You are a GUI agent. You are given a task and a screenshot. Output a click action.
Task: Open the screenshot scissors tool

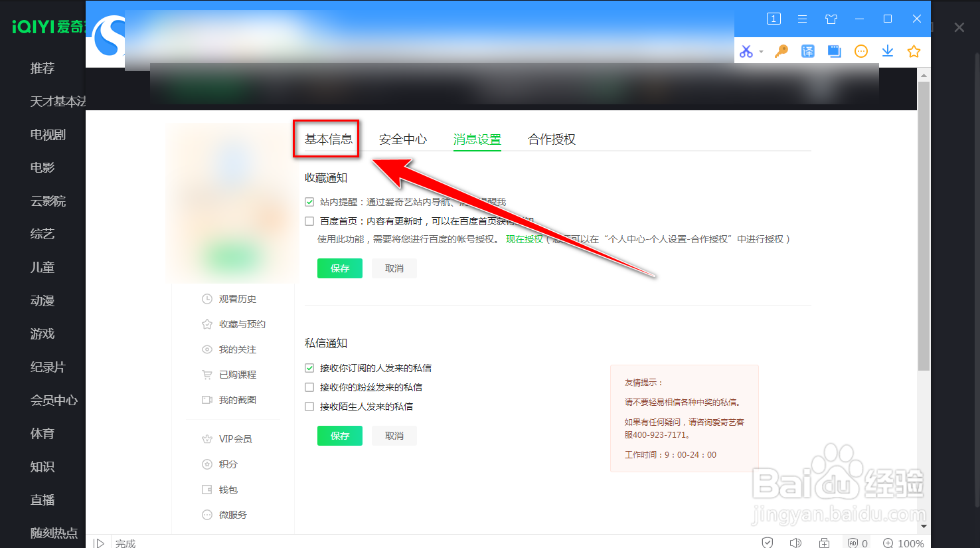coord(746,51)
